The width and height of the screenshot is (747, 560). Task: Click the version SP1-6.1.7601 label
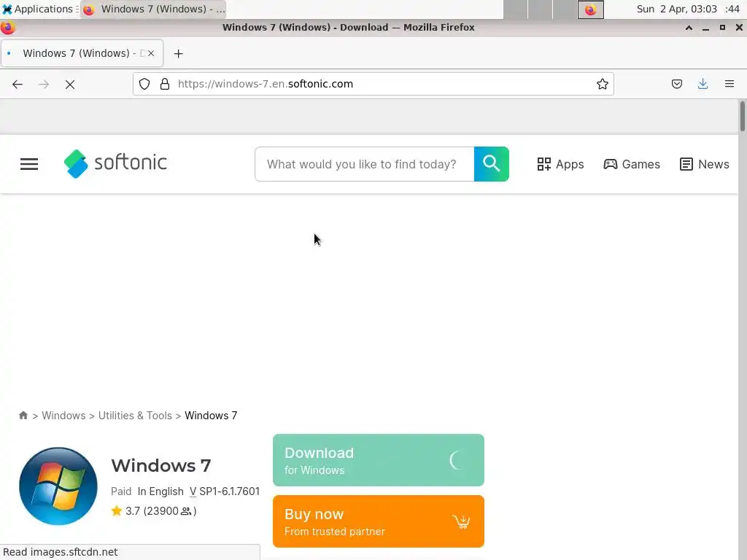coord(225,491)
